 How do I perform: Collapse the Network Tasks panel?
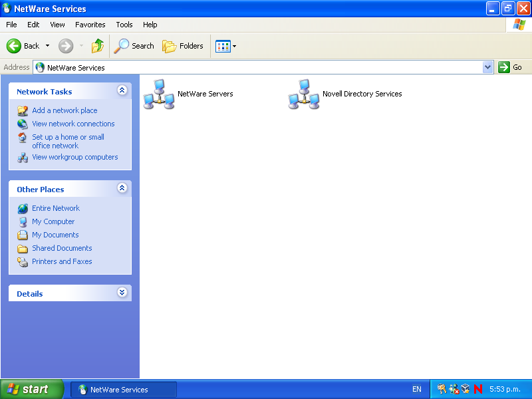click(122, 90)
